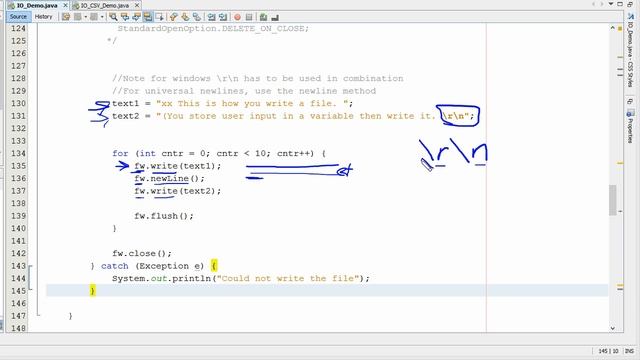Switch to History view

[43, 17]
